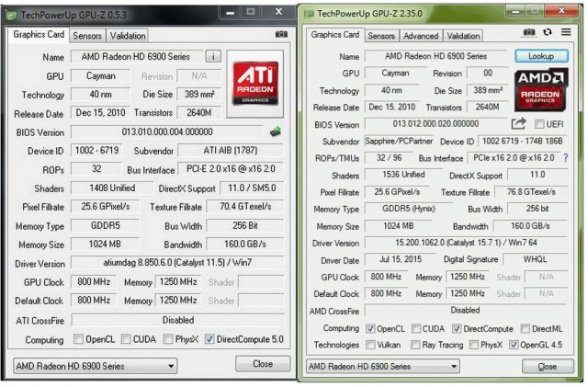
Task: Click the 'WHQL' digital signature value
Action: (535, 259)
